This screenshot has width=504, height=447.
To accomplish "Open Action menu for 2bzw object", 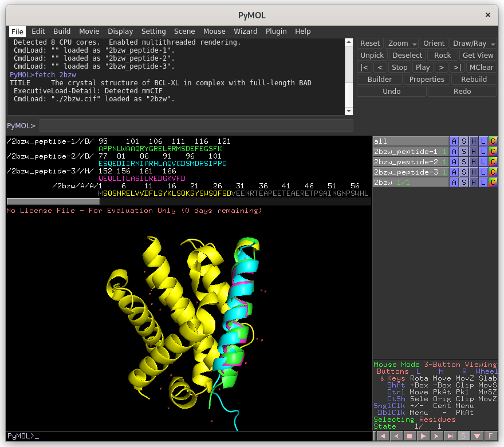I will click(x=454, y=182).
